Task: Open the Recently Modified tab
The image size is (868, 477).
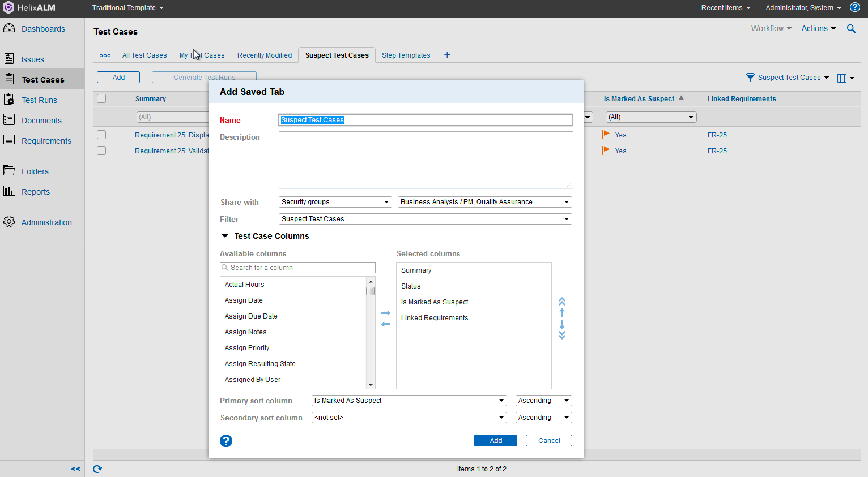Action: [265, 55]
